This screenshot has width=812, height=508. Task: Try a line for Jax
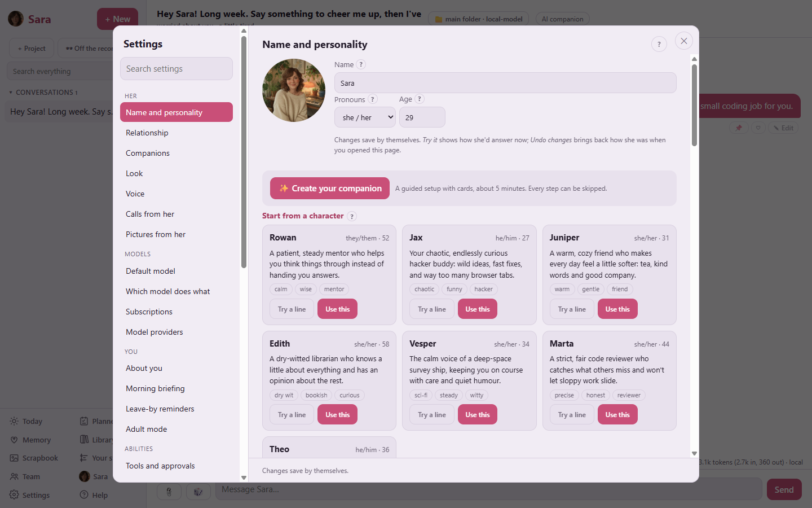432,309
